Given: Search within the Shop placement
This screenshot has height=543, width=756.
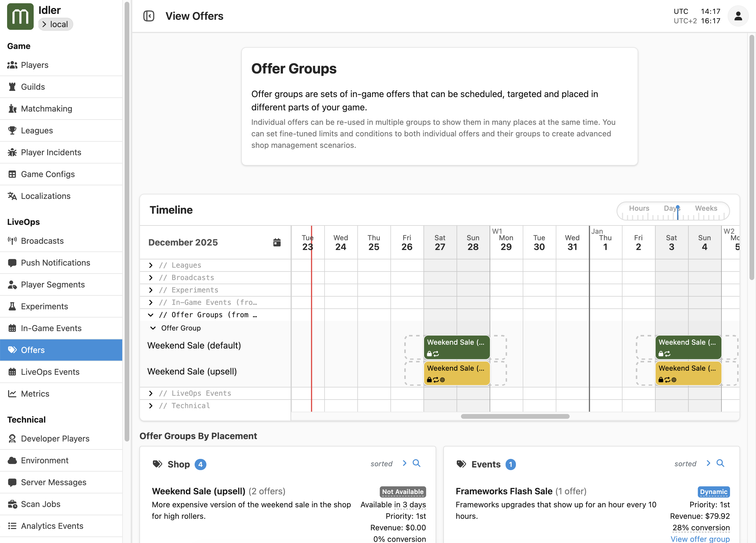Looking at the screenshot, I should click(x=417, y=463).
